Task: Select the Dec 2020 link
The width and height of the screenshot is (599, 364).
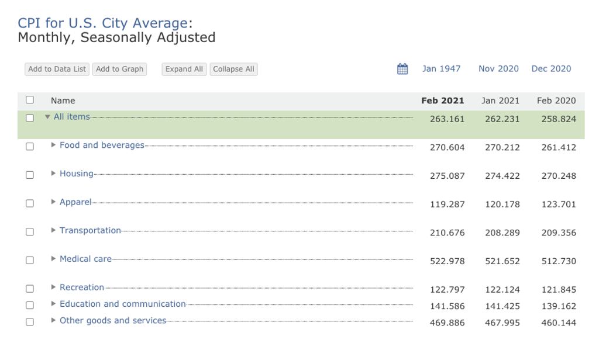Action: pyautogui.click(x=550, y=68)
